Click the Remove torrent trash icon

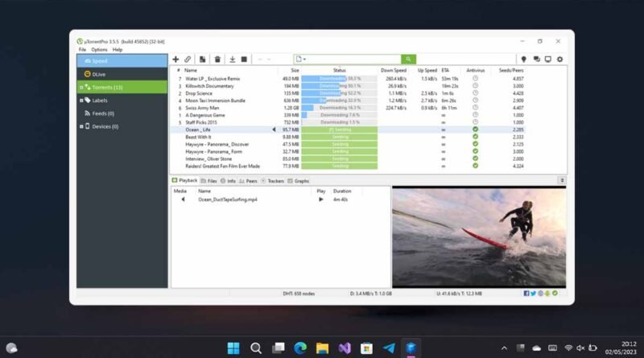coord(217,59)
